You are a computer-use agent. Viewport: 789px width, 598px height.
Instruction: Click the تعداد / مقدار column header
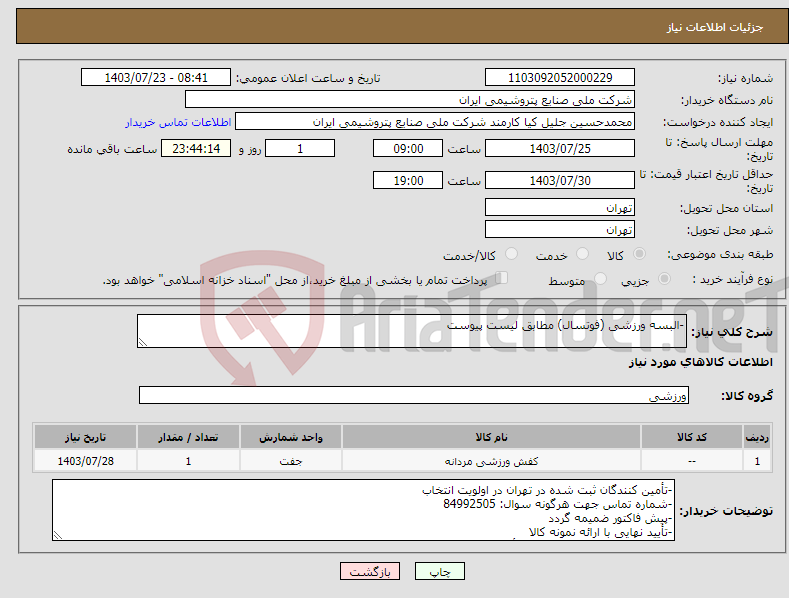pyautogui.click(x=188, y=437)
